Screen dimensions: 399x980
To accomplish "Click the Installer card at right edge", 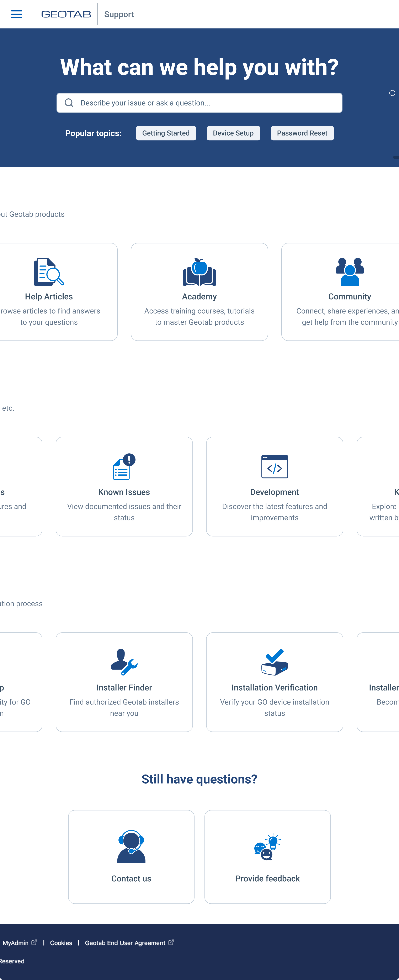I will click(378, 682).
